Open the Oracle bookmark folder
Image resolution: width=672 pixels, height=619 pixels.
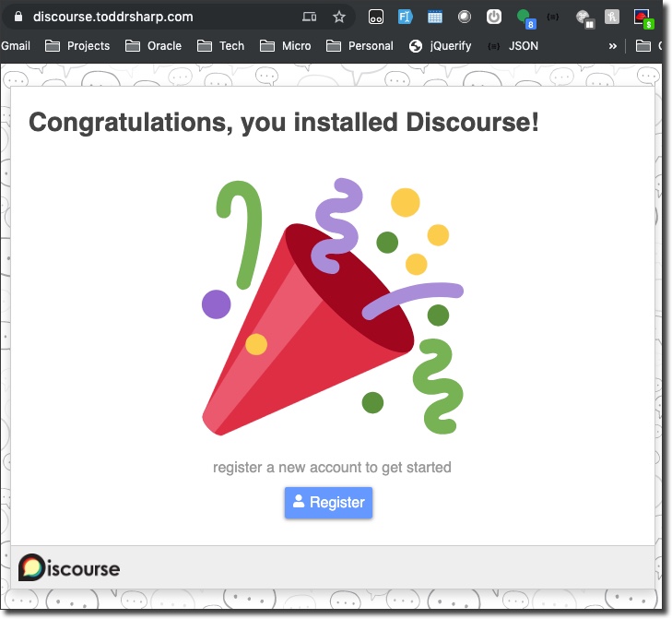pos(153,45)
